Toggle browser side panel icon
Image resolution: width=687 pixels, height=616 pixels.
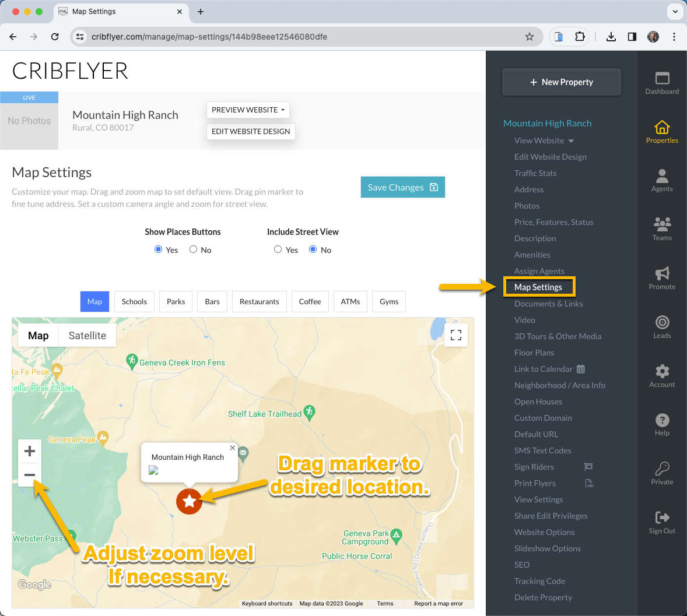click(x=632, y=37)
